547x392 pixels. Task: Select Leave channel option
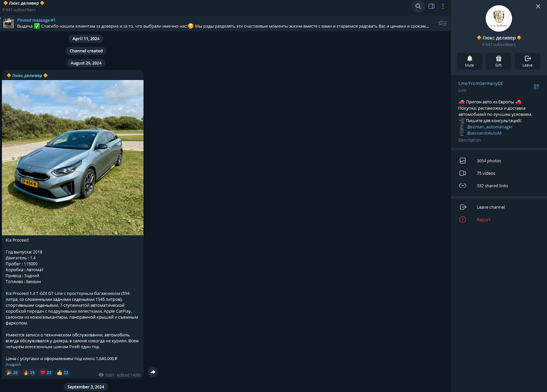tap(490, 207)
